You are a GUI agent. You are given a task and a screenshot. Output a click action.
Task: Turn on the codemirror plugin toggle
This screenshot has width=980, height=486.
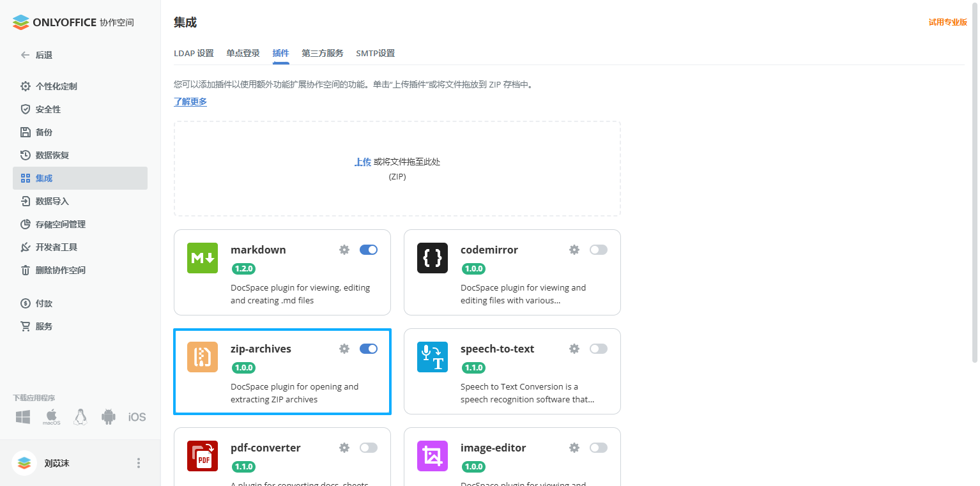(598, 250)
